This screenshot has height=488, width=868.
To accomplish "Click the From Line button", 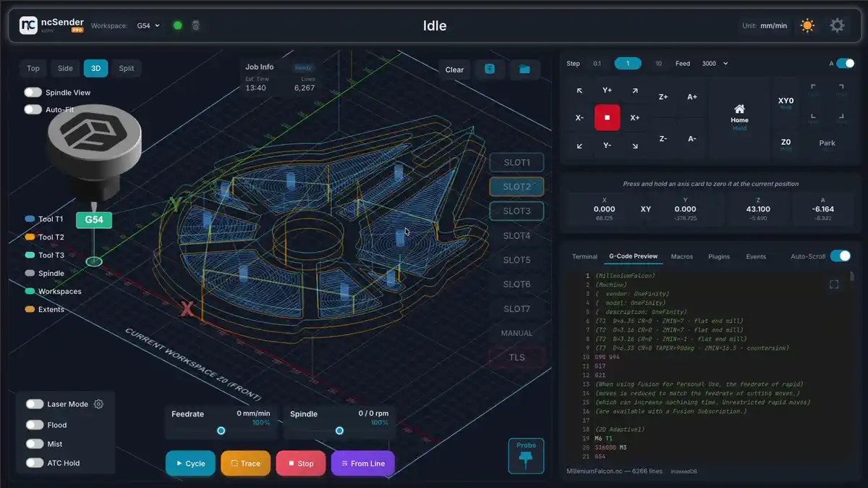I will point(363,463).
